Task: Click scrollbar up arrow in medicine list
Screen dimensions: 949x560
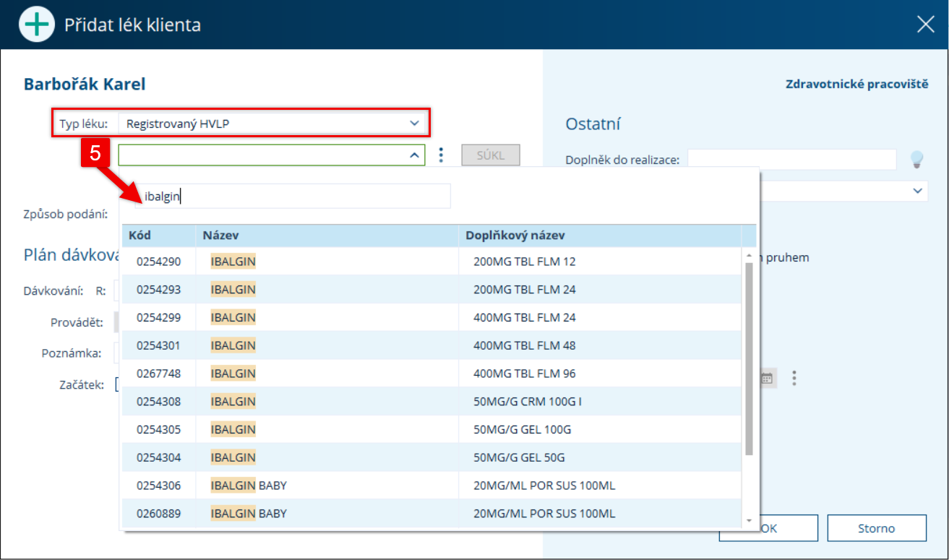Action: click(x=749, y=255)
